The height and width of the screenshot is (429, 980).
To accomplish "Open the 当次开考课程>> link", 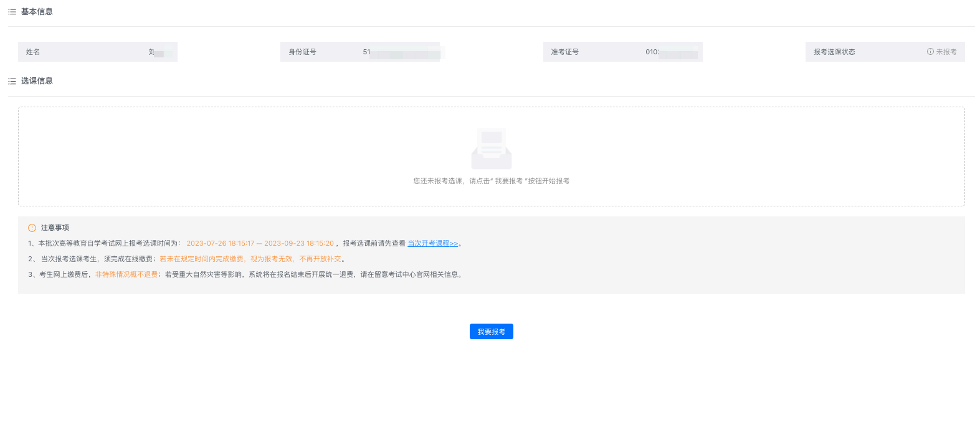I will 432,243.
